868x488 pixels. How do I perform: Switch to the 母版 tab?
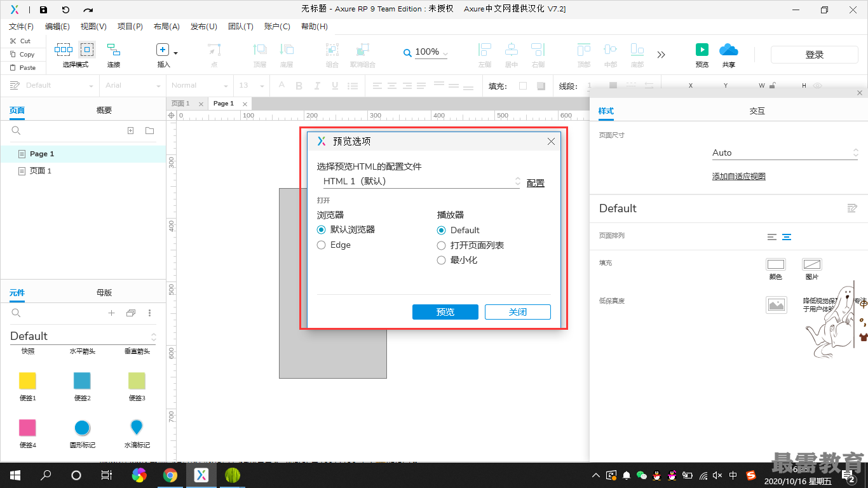click(x=104, y=293)
